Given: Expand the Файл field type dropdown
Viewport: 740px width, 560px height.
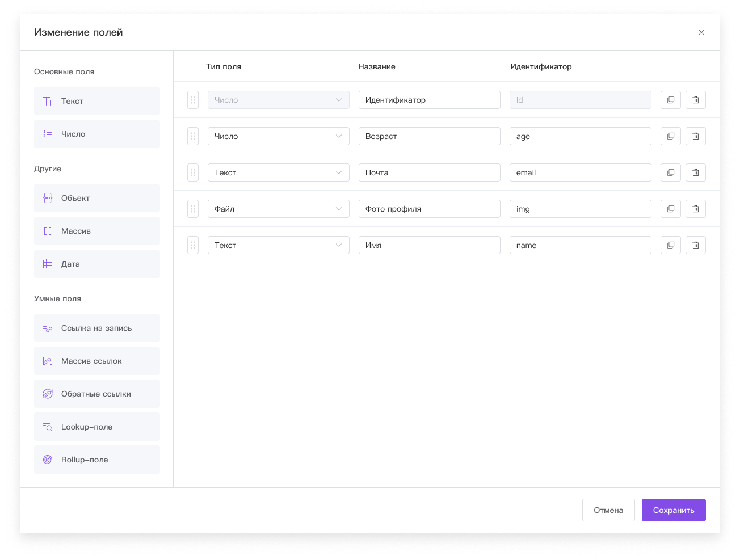Looking at the screenshot, I should pos(278,209).
